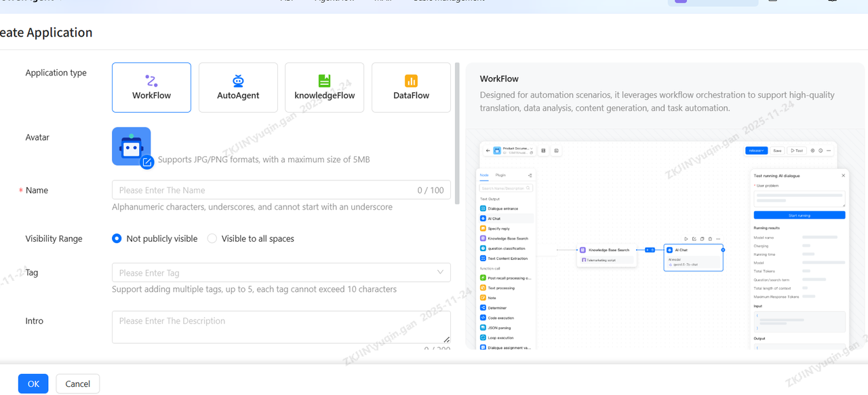Screen dimensions: 868x395
Task: Click the blue robot avatar image
Action: click(x=130, y=145)
